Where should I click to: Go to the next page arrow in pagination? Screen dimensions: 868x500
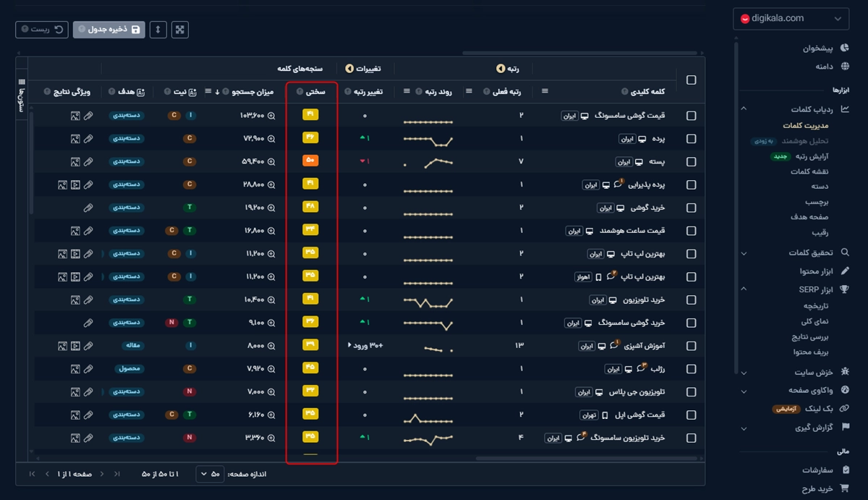(x=48, y=474)
